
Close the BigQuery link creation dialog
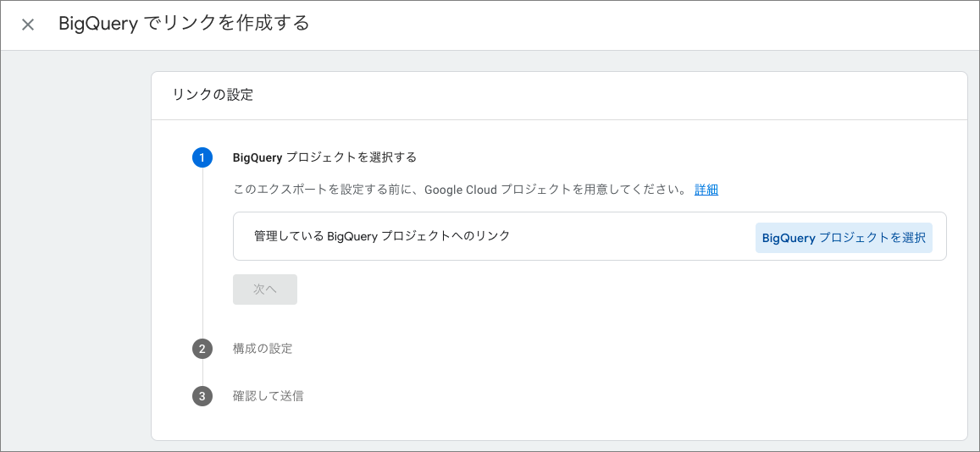coord(27,25)
